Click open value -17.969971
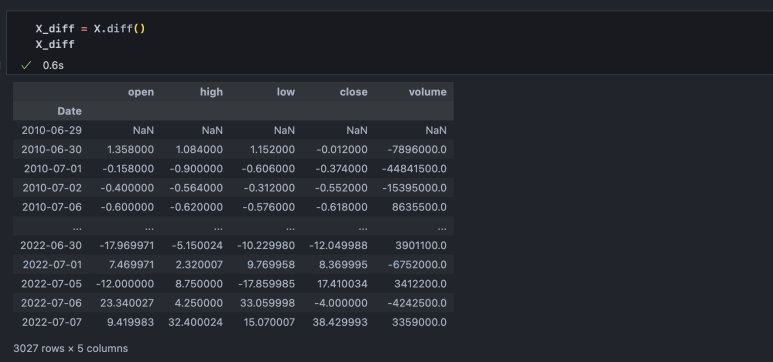The width and height of the screenshot is (773, 362). [x=127, y=245]
